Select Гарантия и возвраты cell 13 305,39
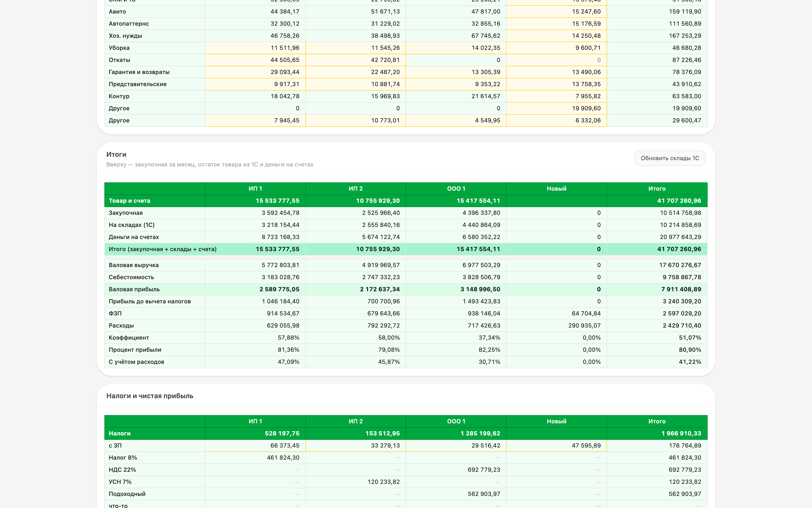This screenshot has height=508, width=812. (x=456, y=72)
